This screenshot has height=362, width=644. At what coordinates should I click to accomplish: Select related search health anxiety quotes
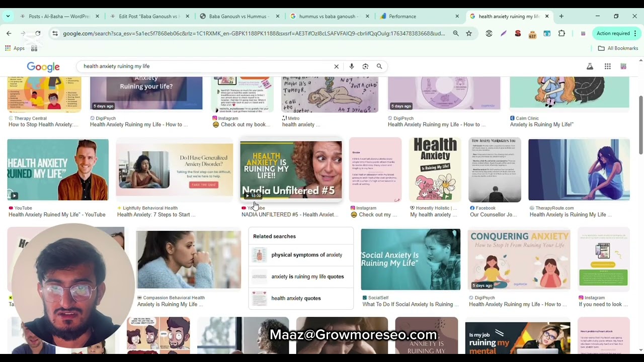click(x=301, y=298)
